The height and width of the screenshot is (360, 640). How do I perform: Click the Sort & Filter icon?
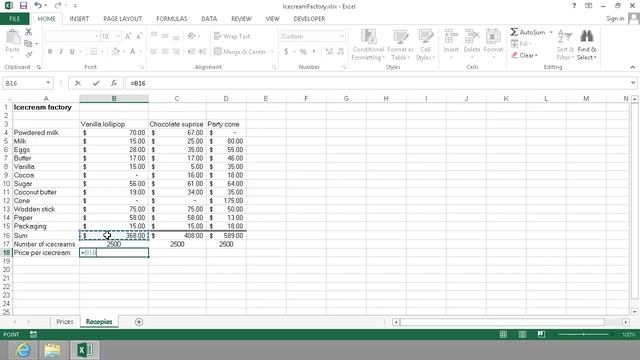click(x=565, y=36)
